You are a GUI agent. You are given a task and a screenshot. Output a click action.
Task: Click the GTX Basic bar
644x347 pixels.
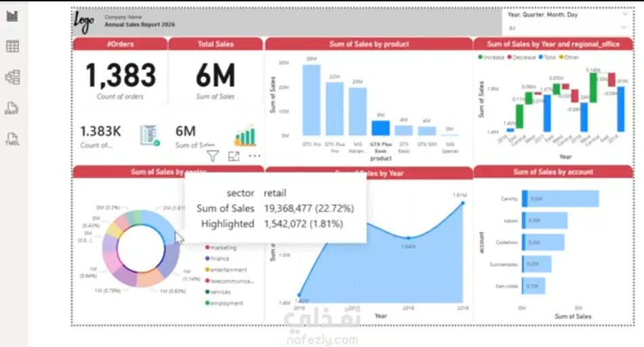(x=404, y=131)
